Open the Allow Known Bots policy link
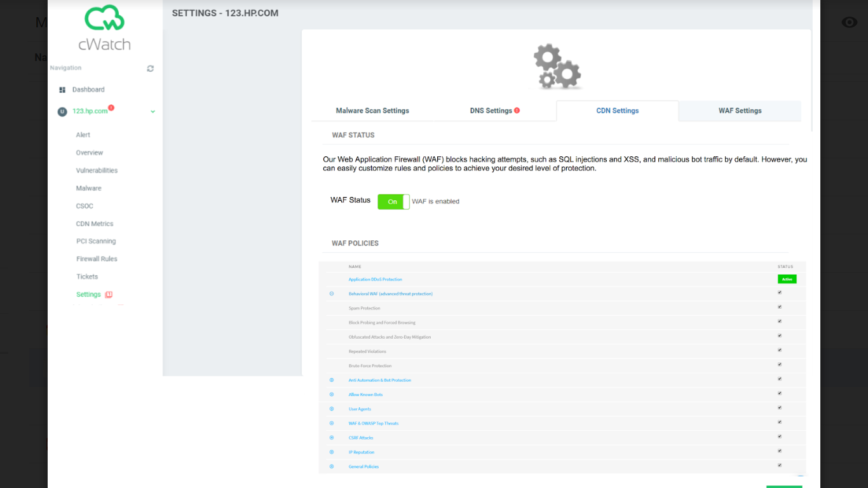This screenshot has height=488, width=868. (365, 395)
